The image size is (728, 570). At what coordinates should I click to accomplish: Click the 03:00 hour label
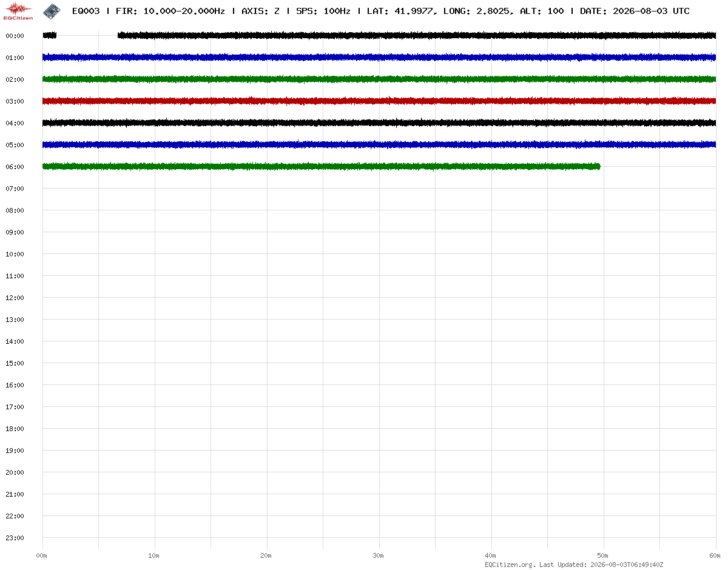pyautogui.click(x=15, y=101)
